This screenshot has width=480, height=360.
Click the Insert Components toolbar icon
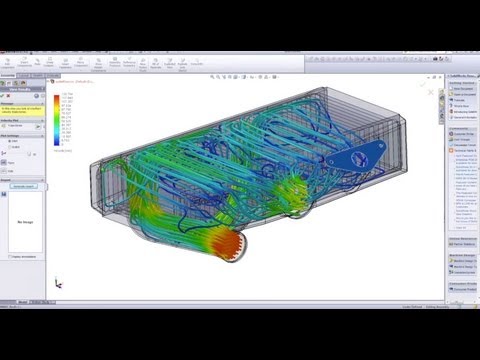pyautogui.click(x=24, y=63)
